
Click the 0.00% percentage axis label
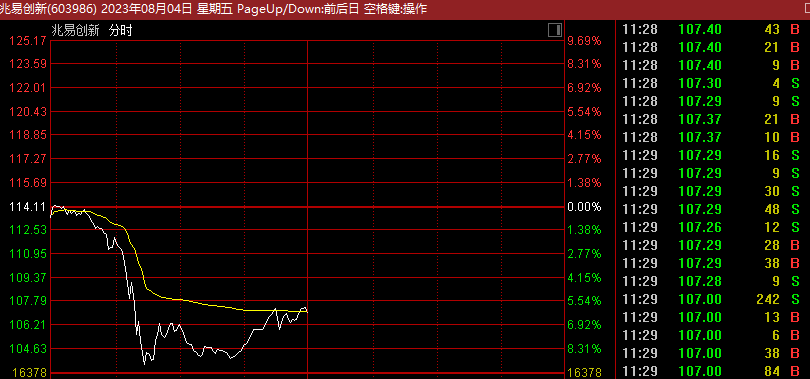(x=584, y=207)
